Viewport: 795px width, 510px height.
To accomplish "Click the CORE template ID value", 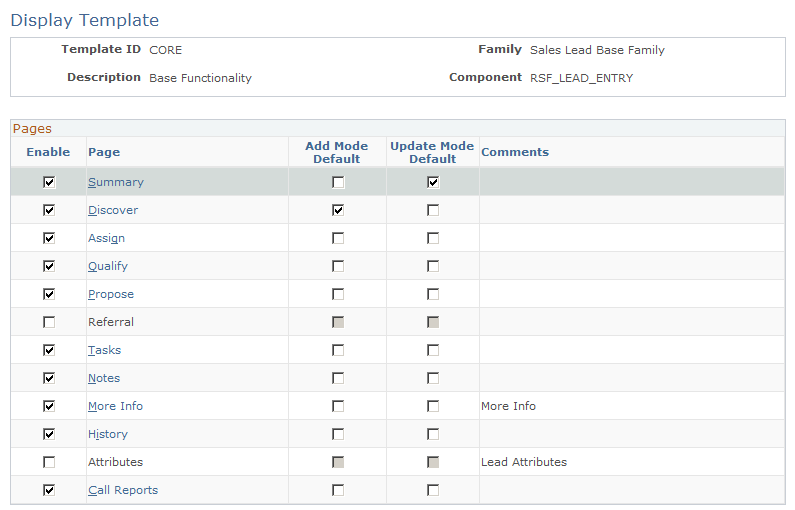I will (166, 50).
